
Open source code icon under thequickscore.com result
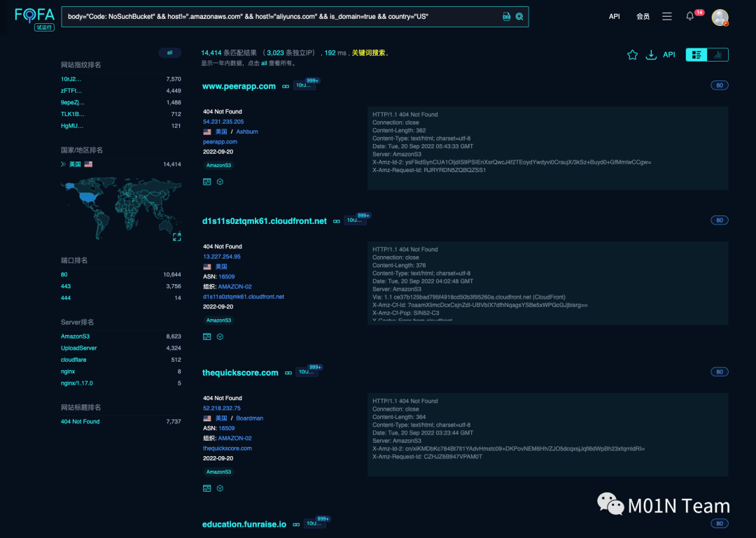tap(206, 488)
